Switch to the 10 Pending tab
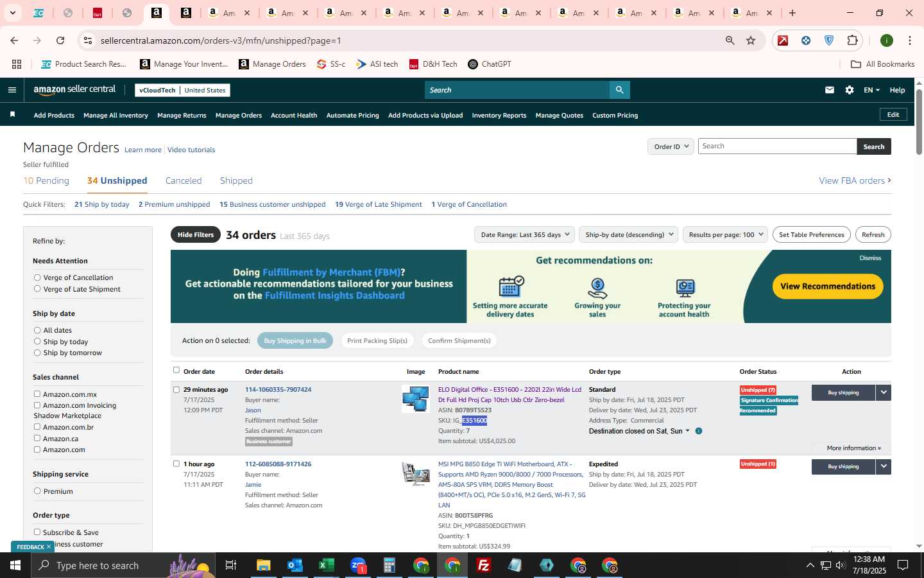Image resolution: width=924 pixels, height=578 pixels. tap(46, 181)
